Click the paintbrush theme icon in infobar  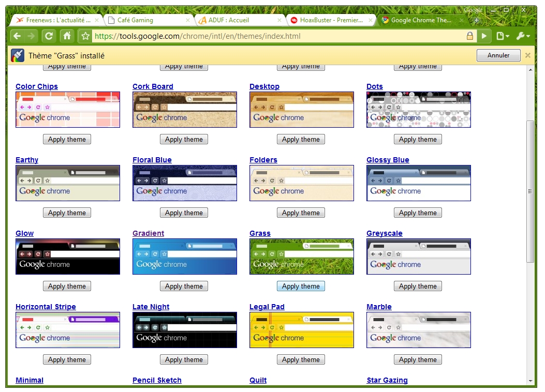[18, 55]
